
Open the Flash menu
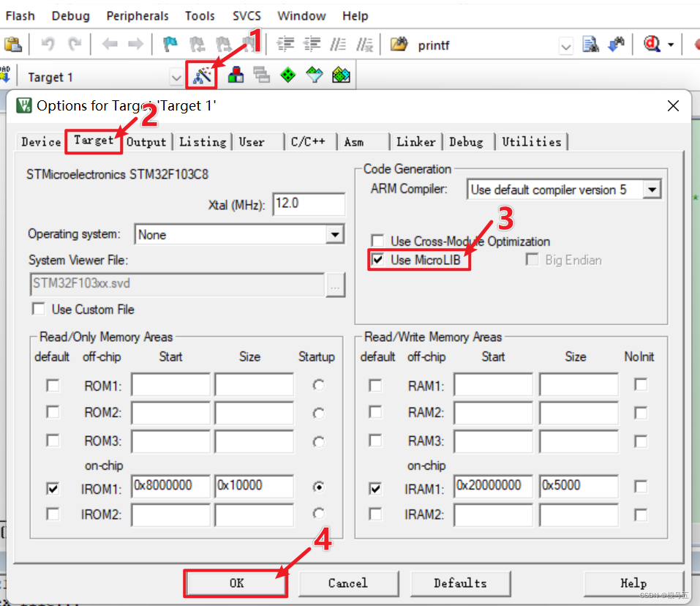pyautogui.click(x=20, y=15)
